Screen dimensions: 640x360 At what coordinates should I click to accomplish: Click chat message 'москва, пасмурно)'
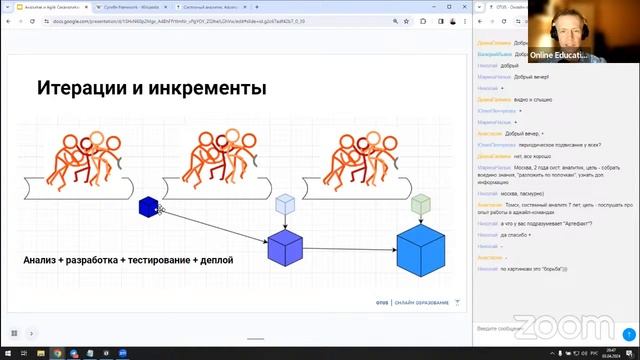point(522,193)
